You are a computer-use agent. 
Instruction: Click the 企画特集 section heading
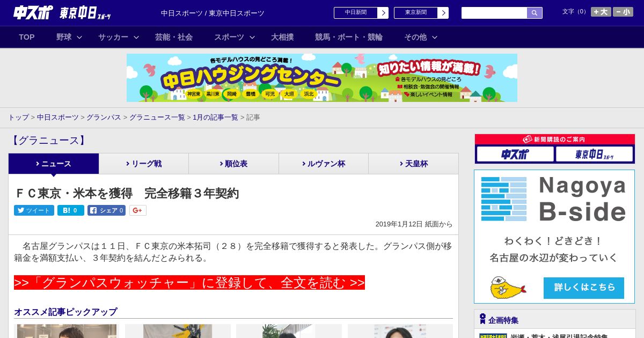(503, 320)
